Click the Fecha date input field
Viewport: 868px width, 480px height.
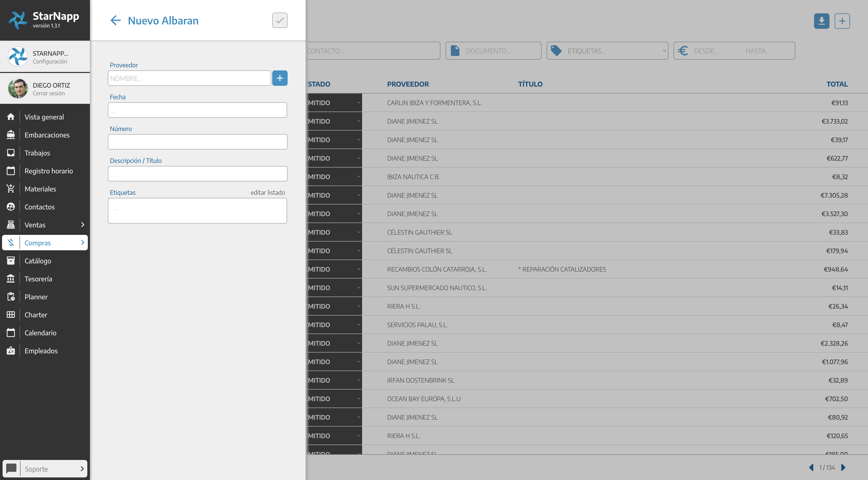pos(197,110)
